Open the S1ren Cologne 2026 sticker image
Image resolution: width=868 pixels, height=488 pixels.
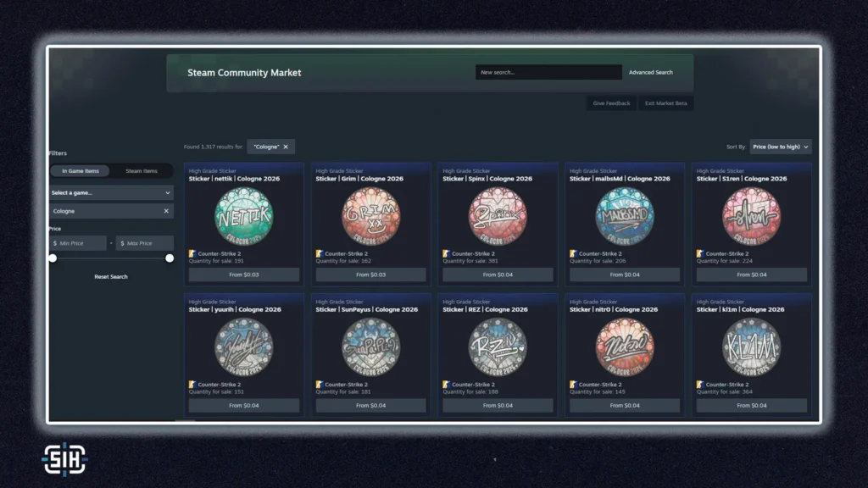point(752,216)
